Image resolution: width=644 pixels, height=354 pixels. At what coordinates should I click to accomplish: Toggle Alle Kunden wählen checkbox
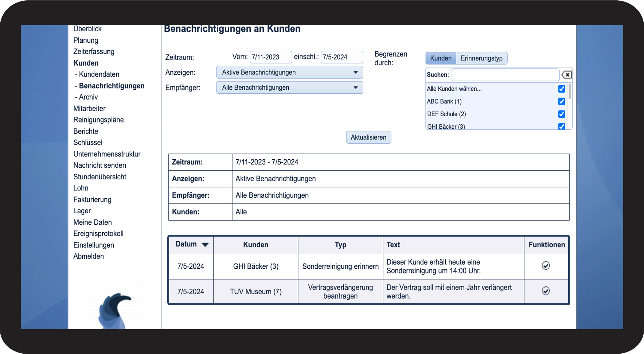tap(562, 89)
